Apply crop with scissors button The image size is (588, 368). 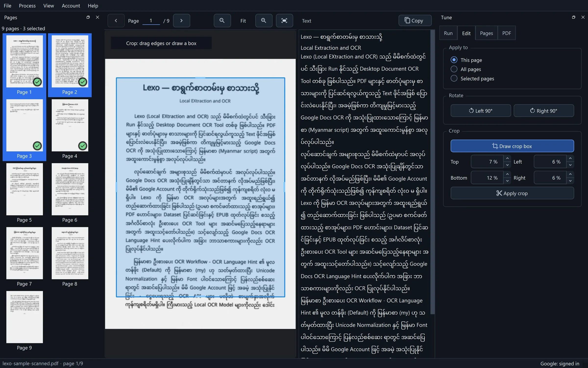pos(512,193)
